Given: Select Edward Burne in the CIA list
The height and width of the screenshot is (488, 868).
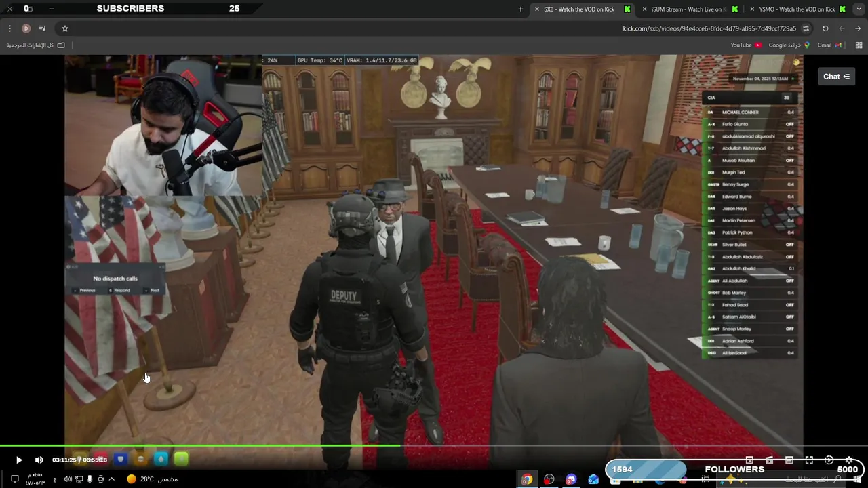Looking at the screenshot, I should point(749,197).
